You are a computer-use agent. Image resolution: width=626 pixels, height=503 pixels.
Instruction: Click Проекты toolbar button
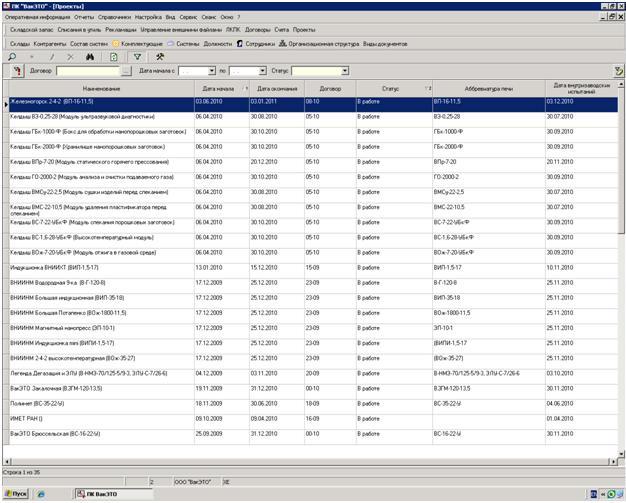304,30
